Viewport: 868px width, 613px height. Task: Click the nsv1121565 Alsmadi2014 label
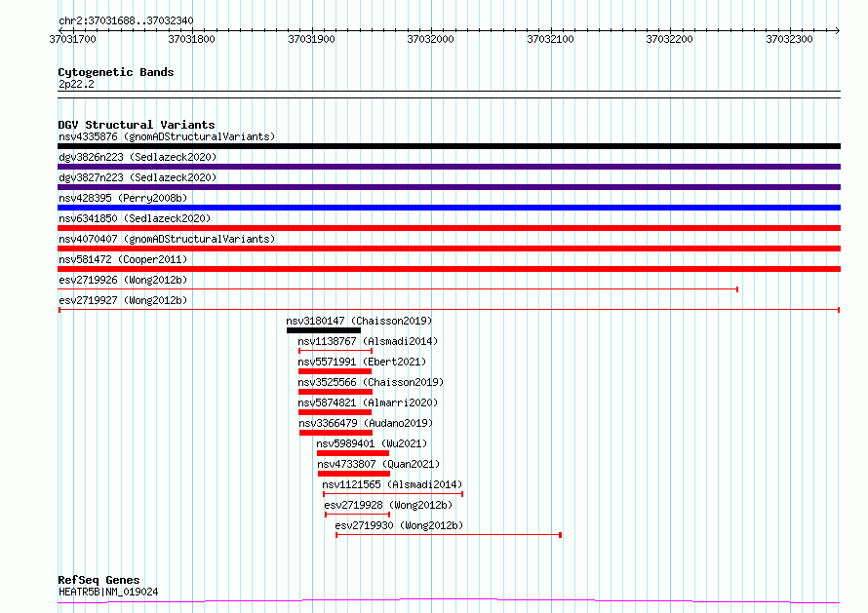pyautogui.click(x=392, y=484)
